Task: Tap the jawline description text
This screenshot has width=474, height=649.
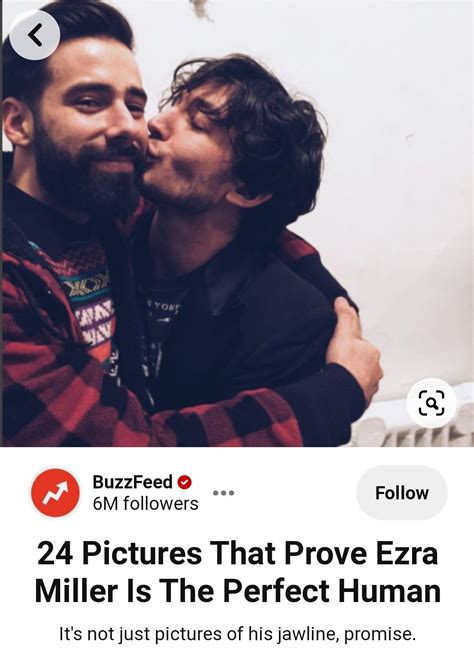Action: click(237, 634)
